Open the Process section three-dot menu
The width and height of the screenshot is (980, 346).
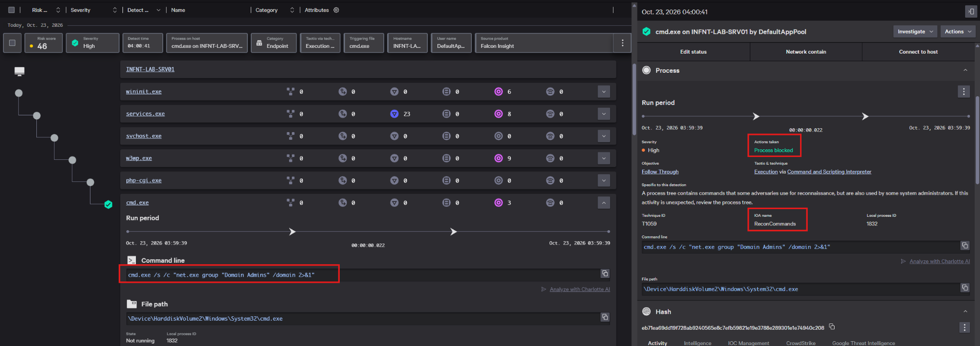click(x=964, y=91)
